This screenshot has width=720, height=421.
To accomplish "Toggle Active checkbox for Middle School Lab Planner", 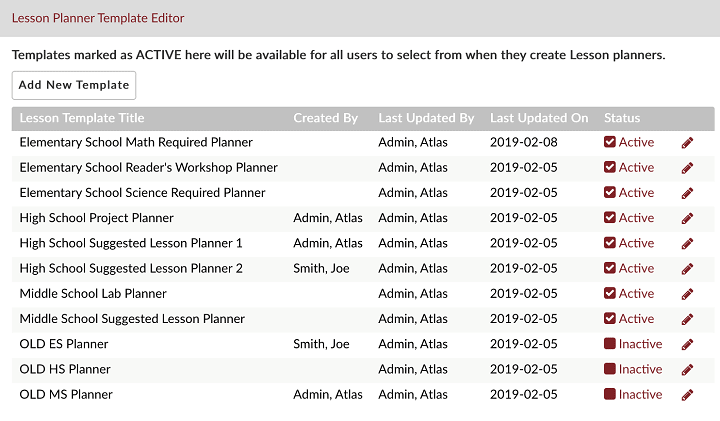I will pos(610,293).
